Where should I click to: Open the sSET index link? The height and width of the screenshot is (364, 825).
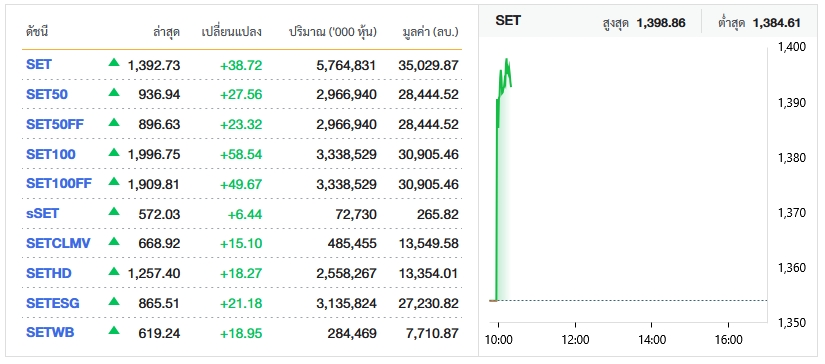pyautogui.click(x=43, y=214)
